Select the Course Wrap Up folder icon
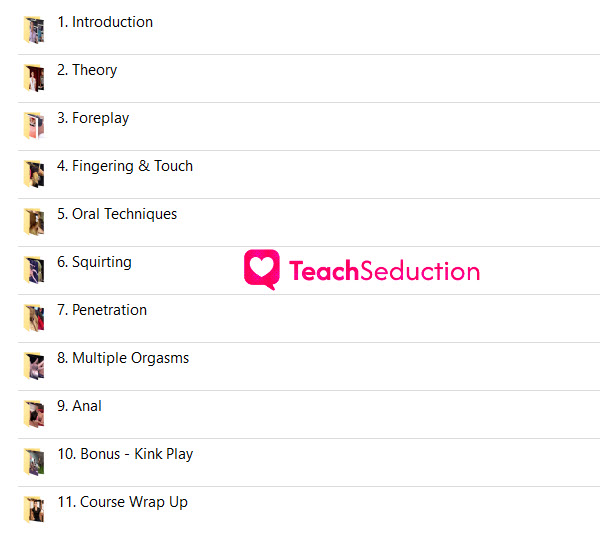This screenshot has height=540, width=600. pyautogui.click(x=34, y=510)
